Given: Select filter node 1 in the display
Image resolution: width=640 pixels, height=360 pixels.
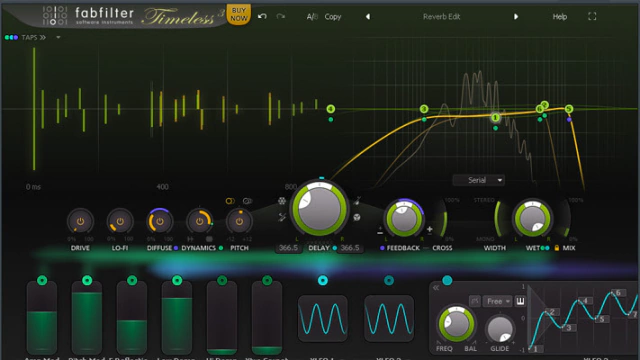Looking at the screenshot, I should 495,118.
